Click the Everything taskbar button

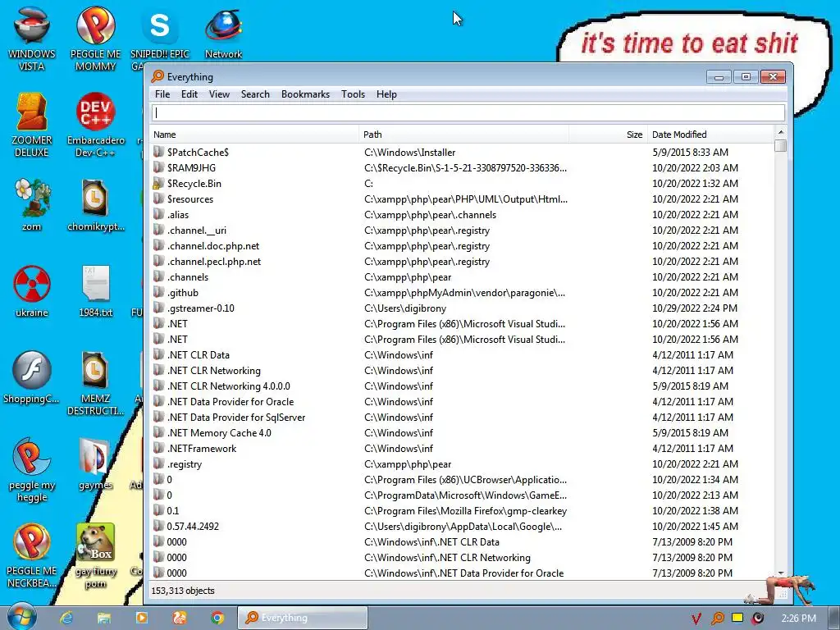click(x=303, y=618)
